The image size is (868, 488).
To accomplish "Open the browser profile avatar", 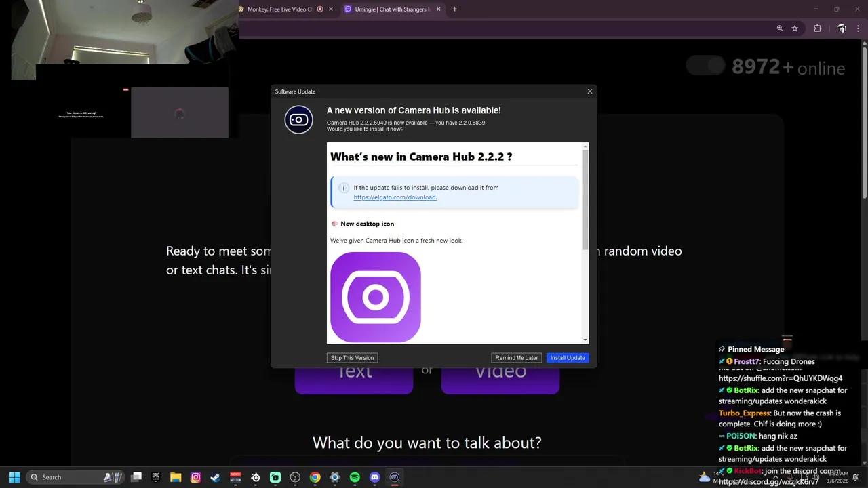I will 841,28.
